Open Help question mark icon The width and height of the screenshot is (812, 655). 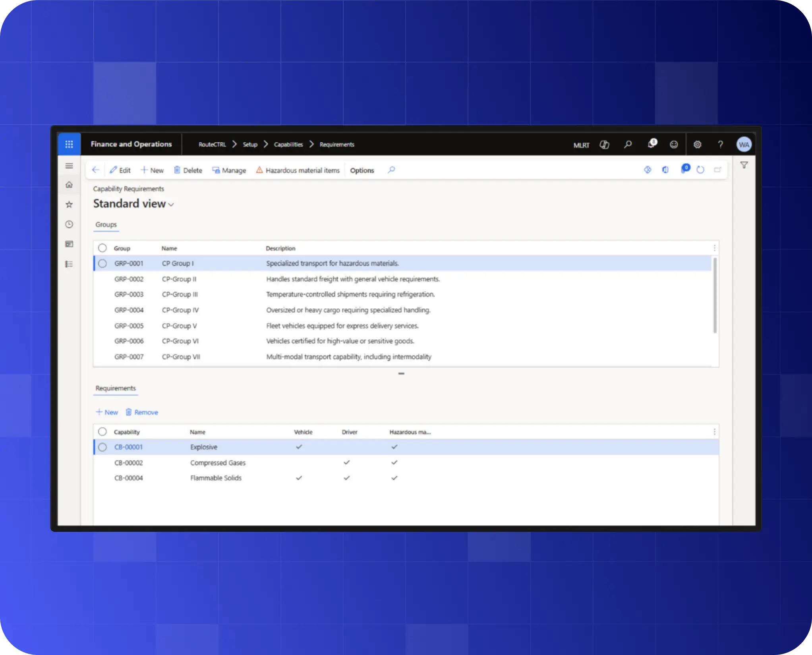720,145
